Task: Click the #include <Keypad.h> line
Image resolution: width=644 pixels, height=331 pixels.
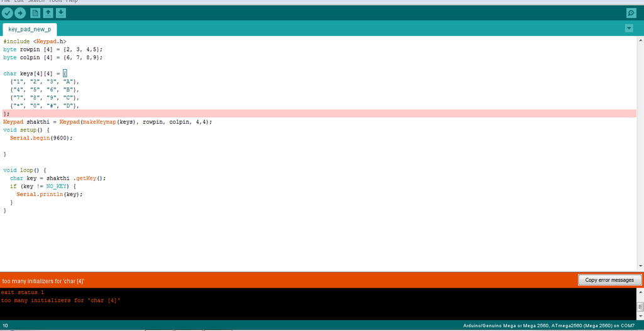Action: pyautogui.click(x=35, y=41)
